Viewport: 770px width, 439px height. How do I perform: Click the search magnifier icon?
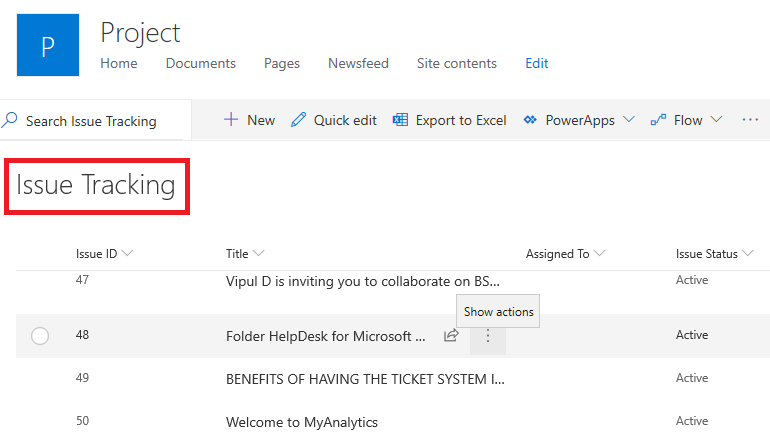(10, 120)
